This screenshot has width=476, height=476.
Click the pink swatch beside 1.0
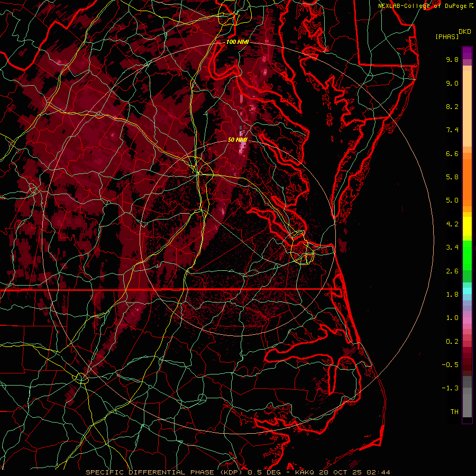pyautogui.click(x=467, y=321)
